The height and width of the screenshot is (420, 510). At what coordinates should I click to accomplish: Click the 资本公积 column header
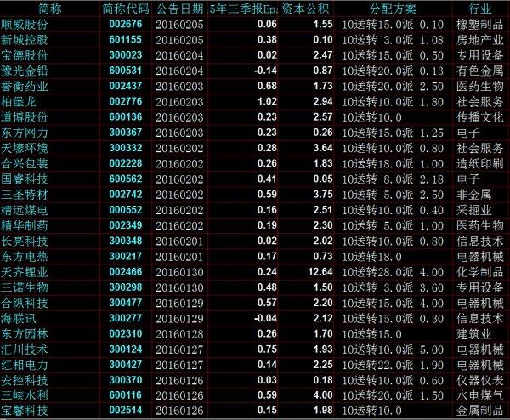305,9
